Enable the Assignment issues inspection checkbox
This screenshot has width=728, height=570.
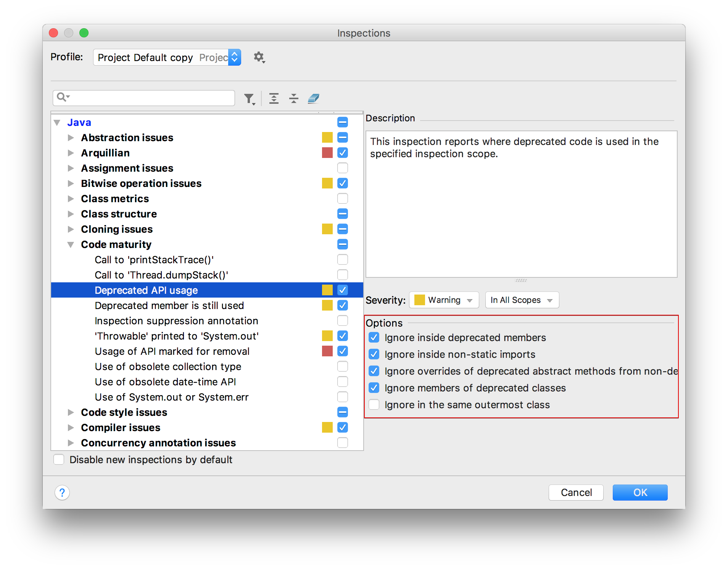[x=342, y=168]
